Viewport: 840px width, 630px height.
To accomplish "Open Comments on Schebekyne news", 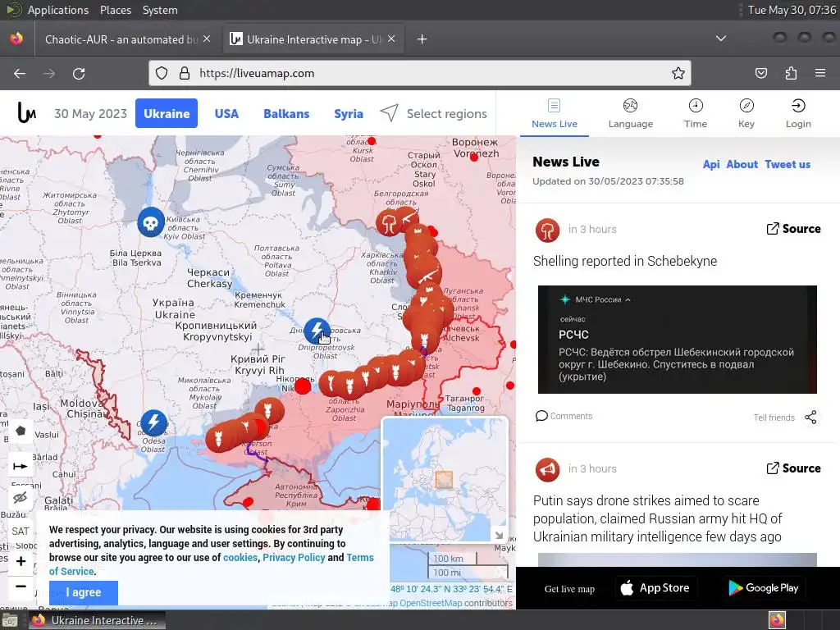I will pyautogui.click(x=564, y=416).
